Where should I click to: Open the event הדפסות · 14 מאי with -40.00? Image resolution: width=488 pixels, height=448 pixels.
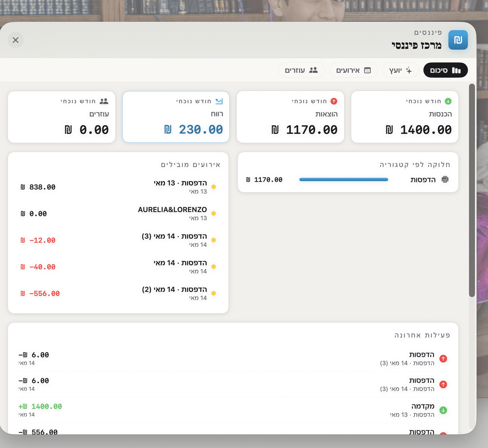pyautogui.click(x=118, y=267)
